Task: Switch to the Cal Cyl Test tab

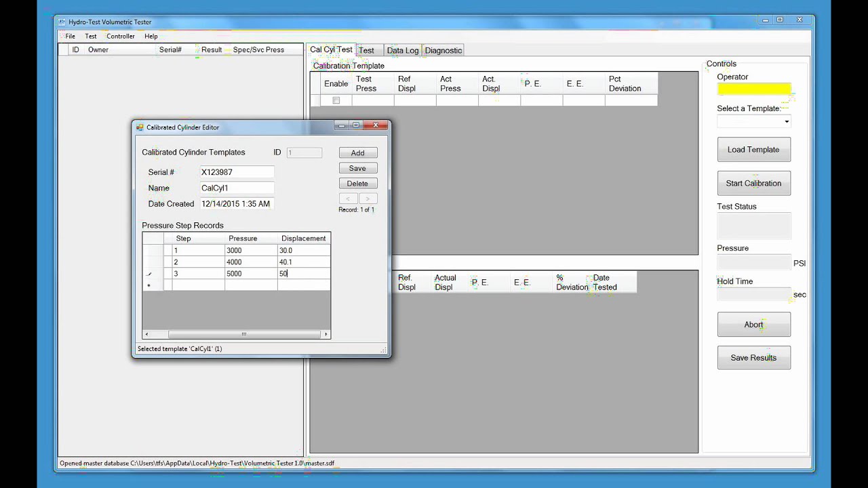Action: point(332,49)
